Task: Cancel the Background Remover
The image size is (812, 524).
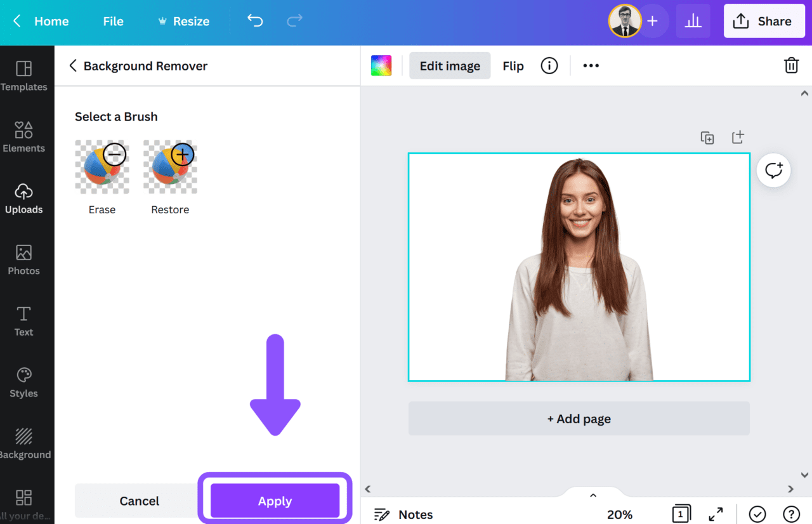Action: [x=139, y=501]
